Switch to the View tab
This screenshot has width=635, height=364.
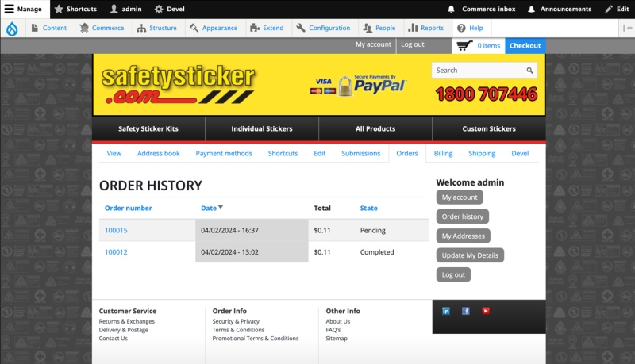click(114, 153)
